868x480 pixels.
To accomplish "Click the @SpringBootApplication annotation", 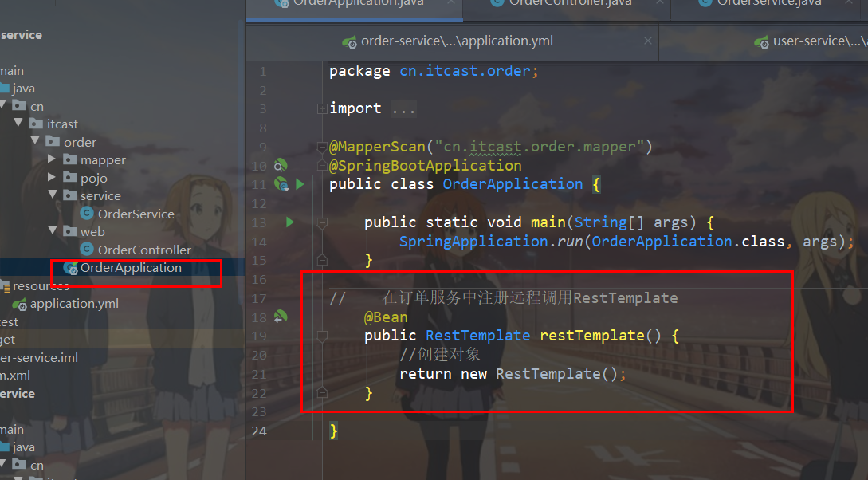I will point(425,166).
